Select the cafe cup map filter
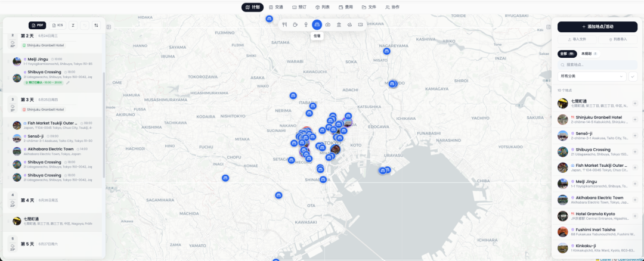Screen dimensions: 644x261 pos(295,24)
